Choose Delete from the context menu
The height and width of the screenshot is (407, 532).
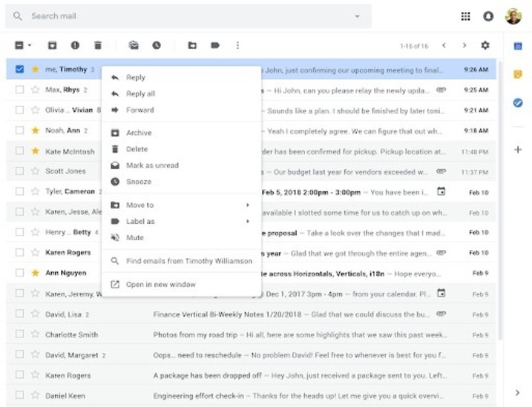coord(182,149)
